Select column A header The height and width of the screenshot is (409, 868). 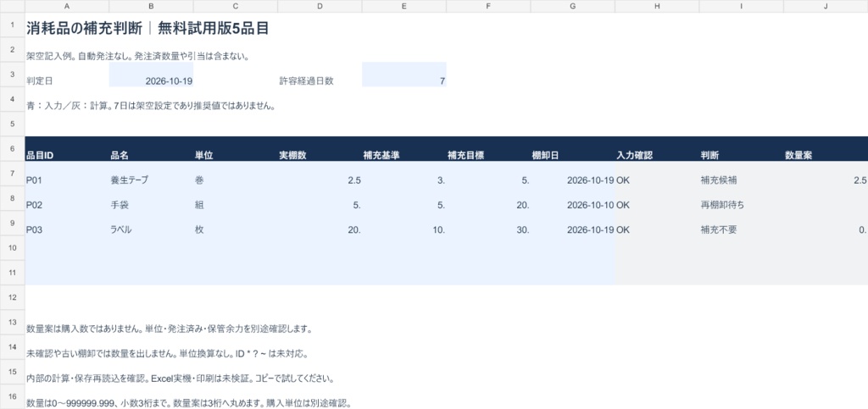(67, 6)
